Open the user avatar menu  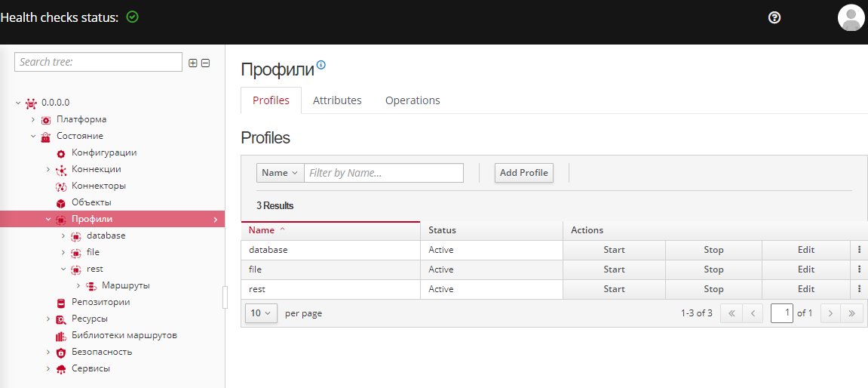[851, 17]
